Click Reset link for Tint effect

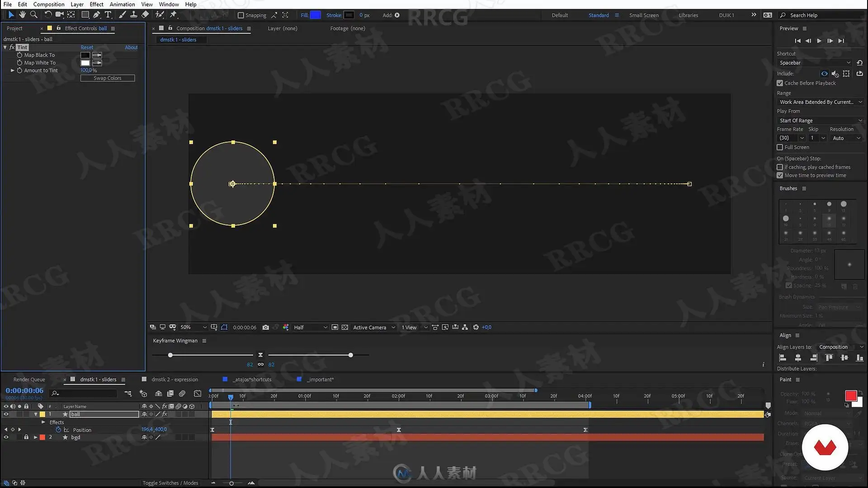(x=87, y=47)
